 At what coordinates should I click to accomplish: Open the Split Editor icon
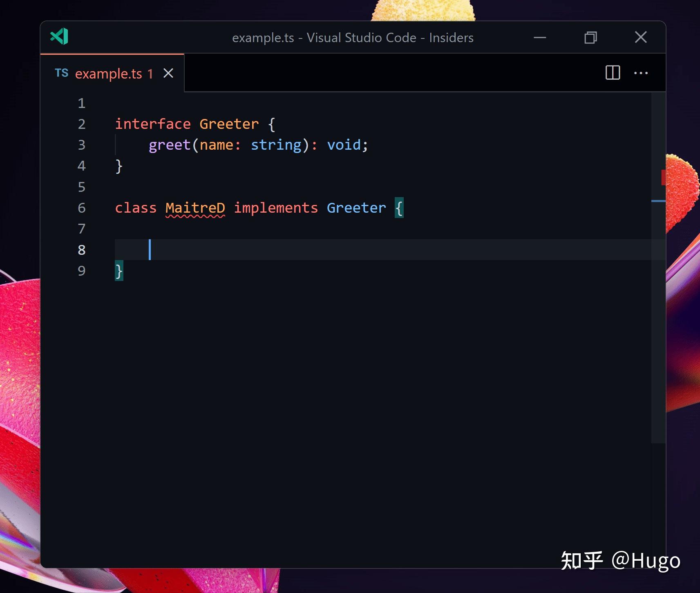[613, 73]
